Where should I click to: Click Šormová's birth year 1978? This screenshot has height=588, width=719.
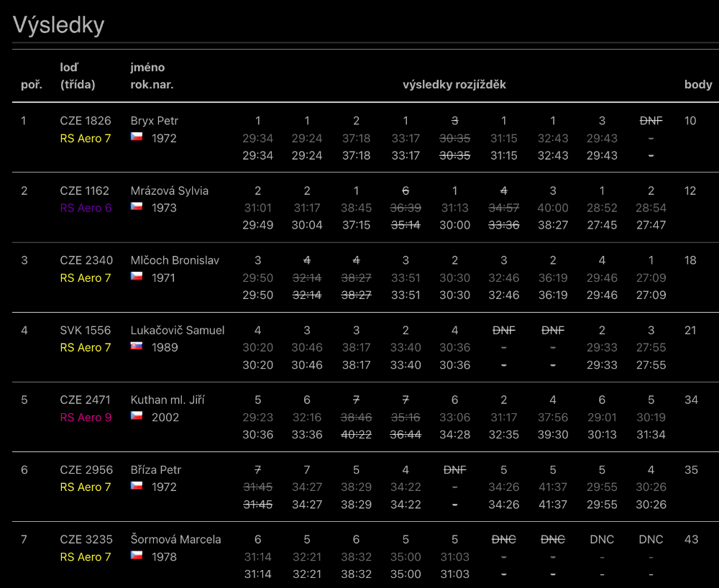tap(164, 557)
